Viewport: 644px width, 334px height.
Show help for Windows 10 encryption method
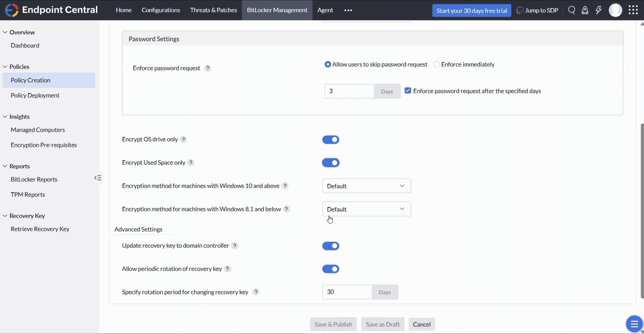coord(285,186)
